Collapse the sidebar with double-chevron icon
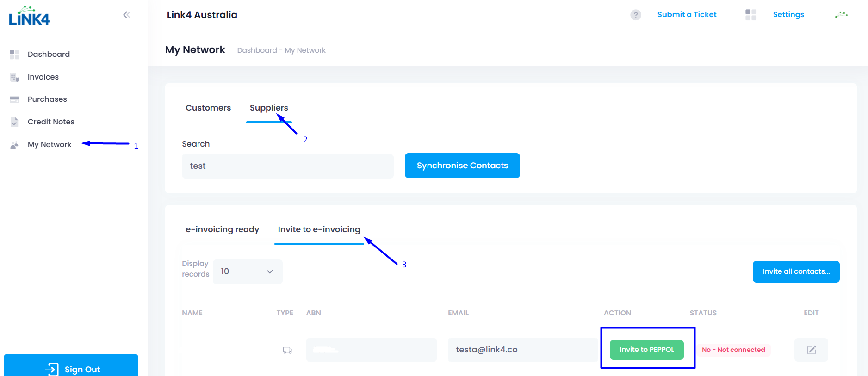 (127, 15)
